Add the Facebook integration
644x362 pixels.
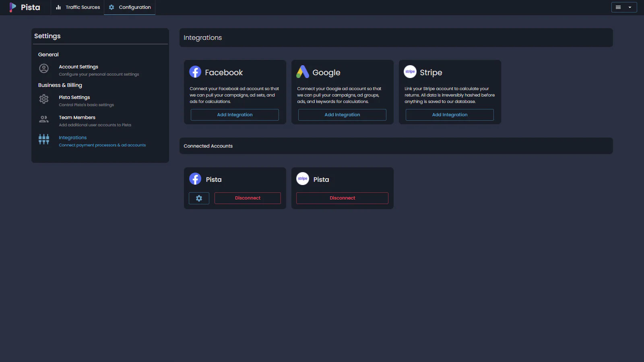point(235,115)
